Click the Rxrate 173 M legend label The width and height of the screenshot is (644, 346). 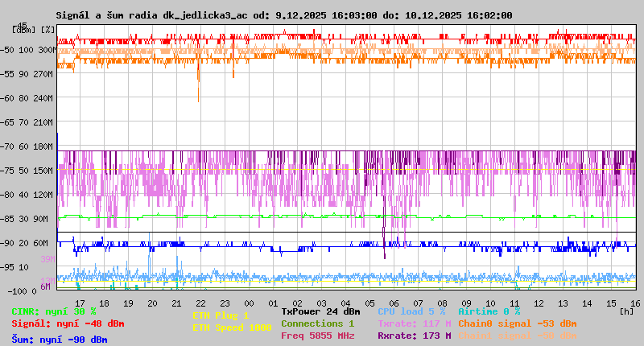coord(414,336)
